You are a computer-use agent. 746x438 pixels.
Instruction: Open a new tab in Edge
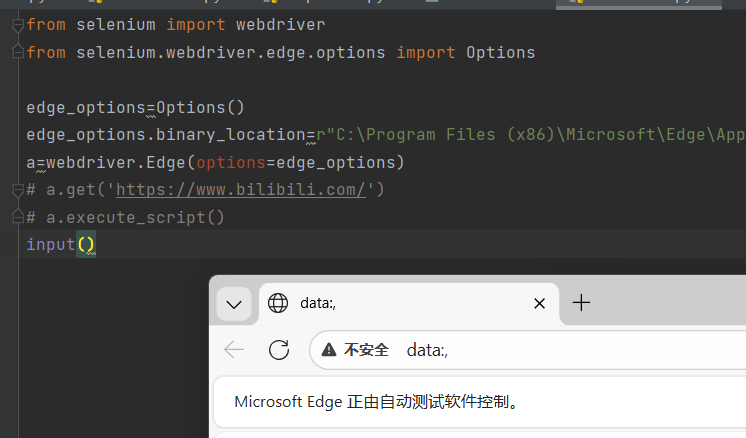click(x=581, y=303)
